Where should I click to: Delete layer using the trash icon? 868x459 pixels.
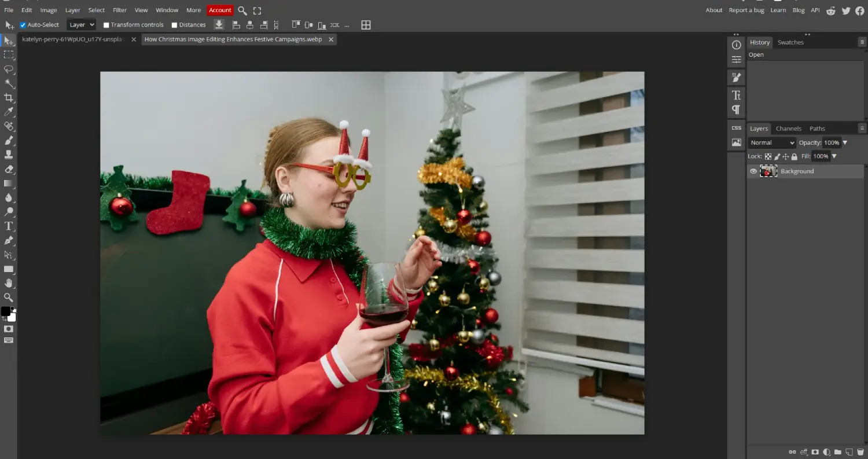pos(860,452)
